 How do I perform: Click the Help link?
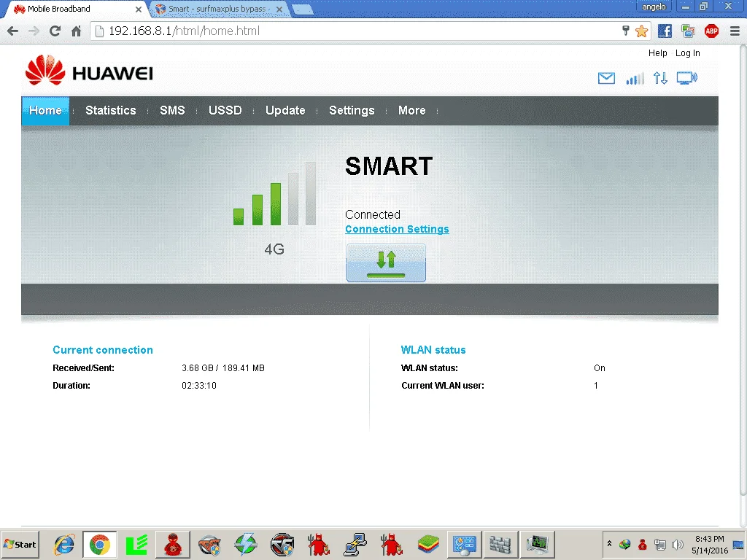657,52
